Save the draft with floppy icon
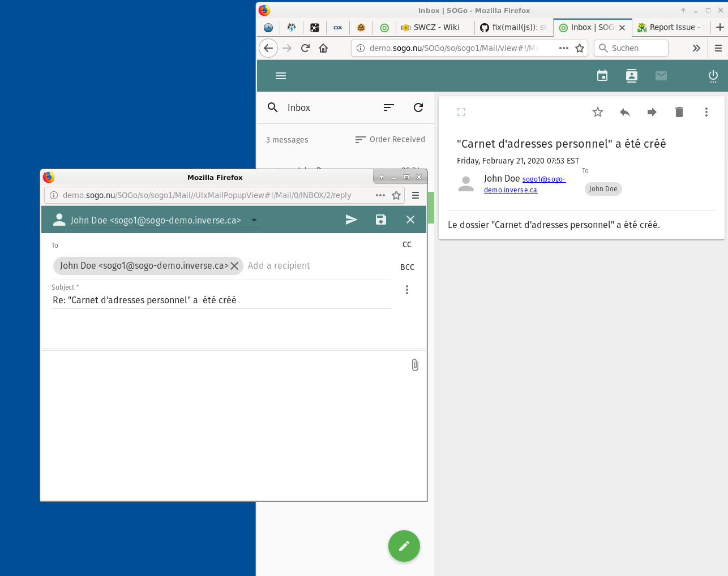The width and height of the screenshot is (728, 576). [381, 220]
